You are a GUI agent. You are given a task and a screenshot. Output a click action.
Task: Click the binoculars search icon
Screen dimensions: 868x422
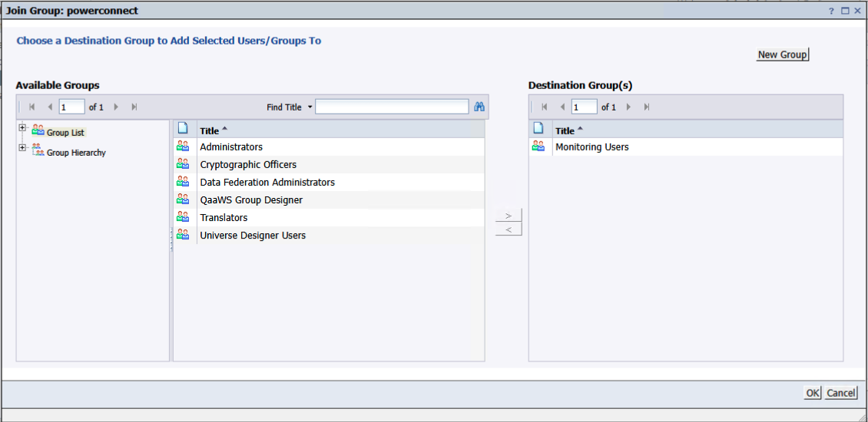(479, 107)
